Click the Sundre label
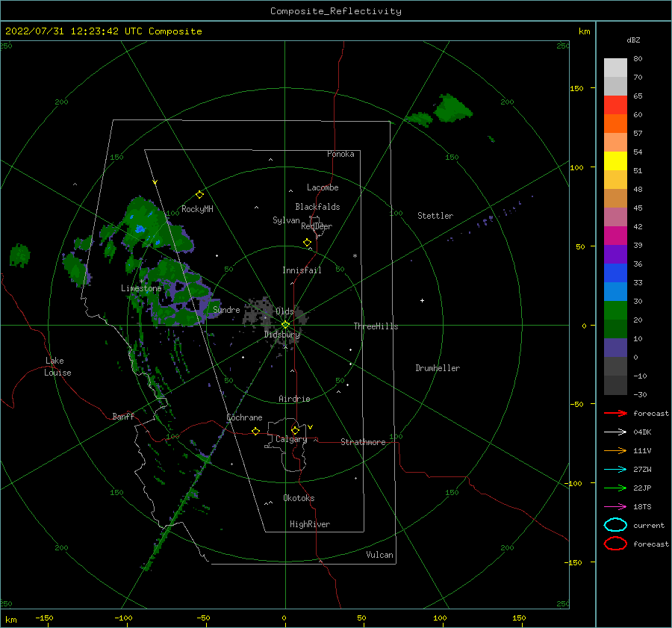This screenshot has height=628, width=672. (226, 309)
